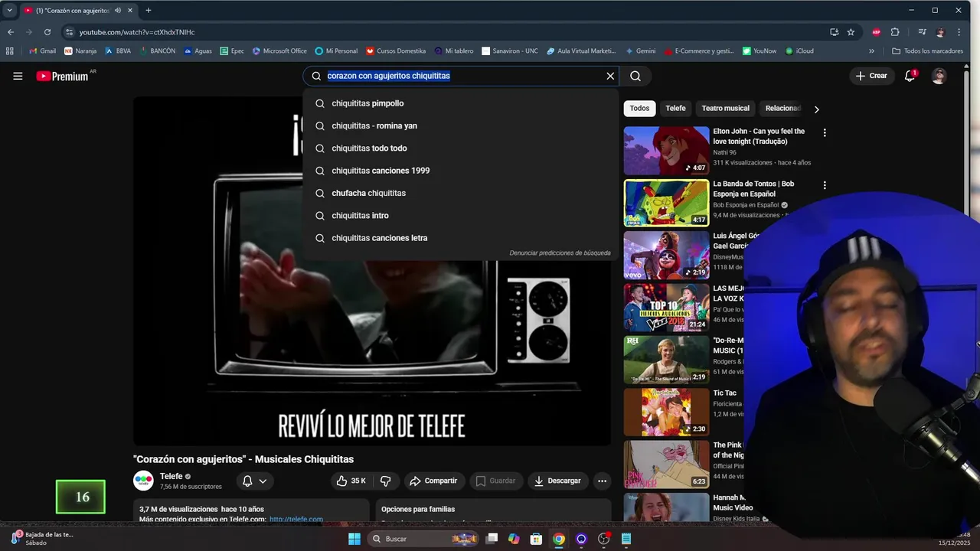Open options menu for La Banda de Tontos
Viewport: 980px width, 551px height.
(x=825, y=185)
